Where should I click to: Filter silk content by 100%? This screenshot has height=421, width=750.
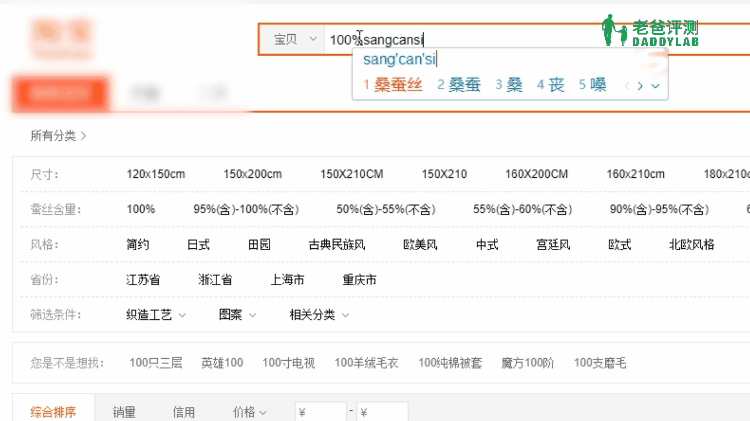[141, 209]
